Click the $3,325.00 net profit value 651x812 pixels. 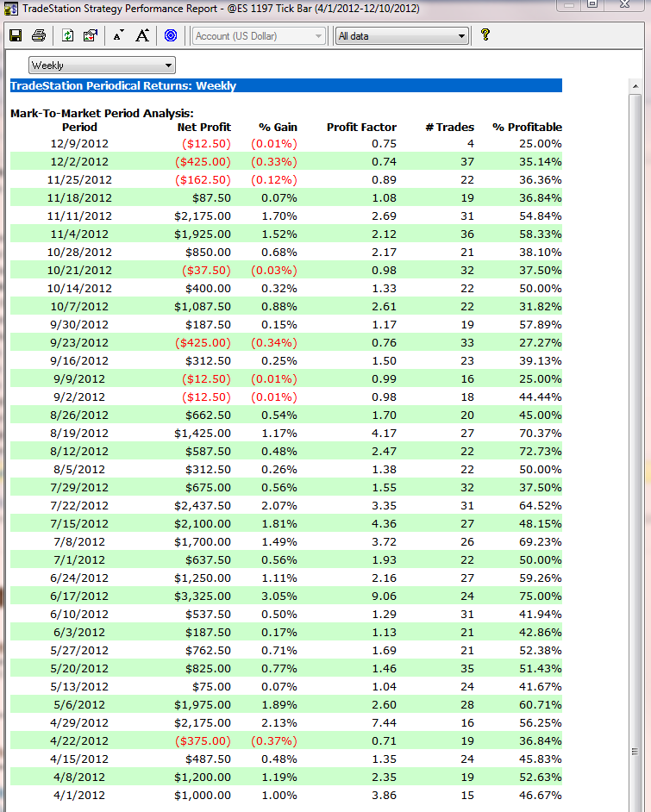203,597
